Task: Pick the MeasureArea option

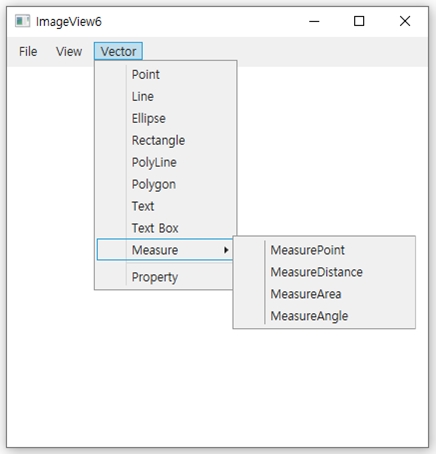Action: (x=324, y=294)
